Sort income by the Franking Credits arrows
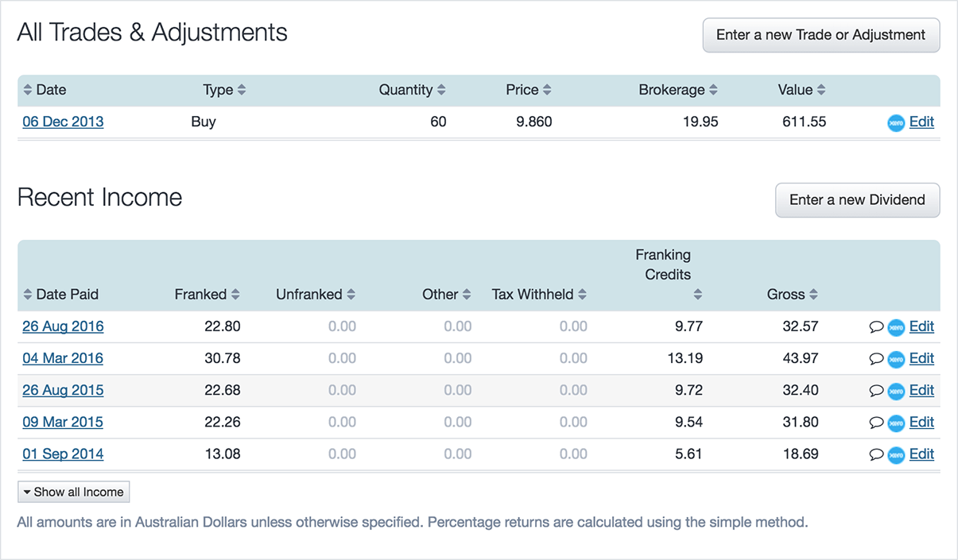958x560 pixels. (697, 294)
